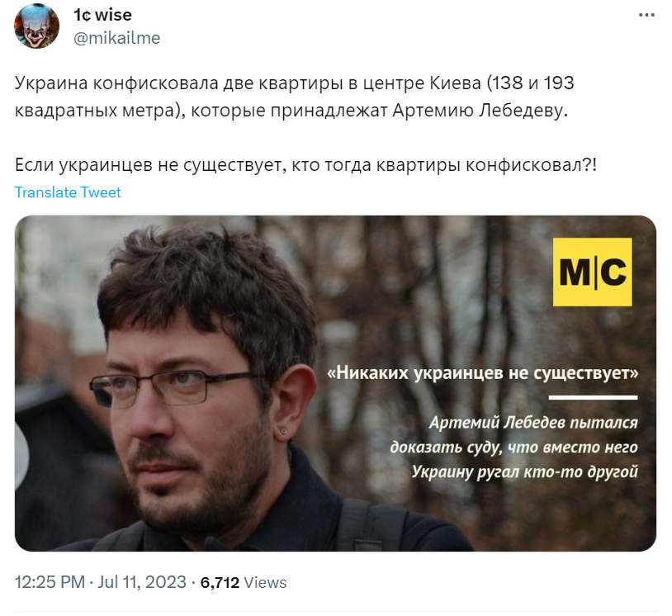The width and height of the screenshot is (672, 616).
Task: Click the italic caption starting "Артемий Лебедев пытался"
Action: pos(513,447)
